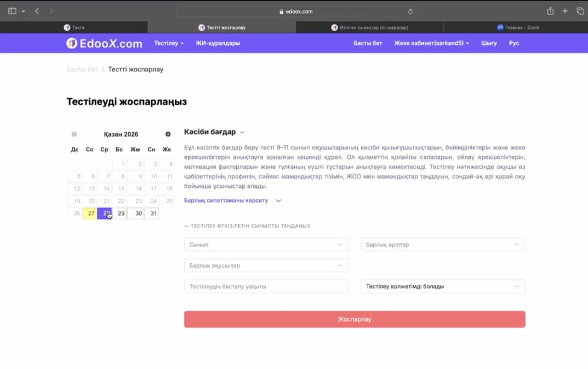Select date 30 in calendar
The width and height of the screenshot is (588, 369).
[x=136, y=213]
